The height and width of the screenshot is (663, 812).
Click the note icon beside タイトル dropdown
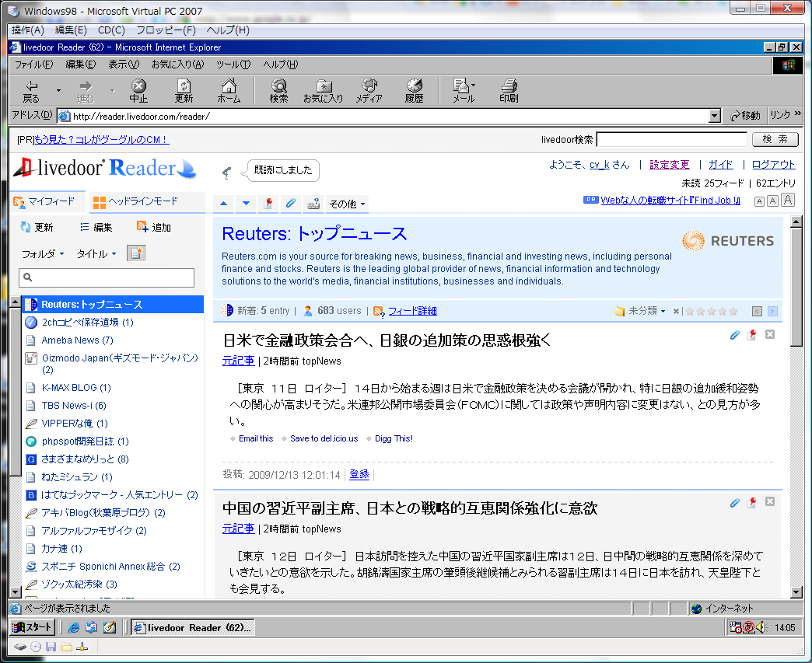[x=137, y=253]
